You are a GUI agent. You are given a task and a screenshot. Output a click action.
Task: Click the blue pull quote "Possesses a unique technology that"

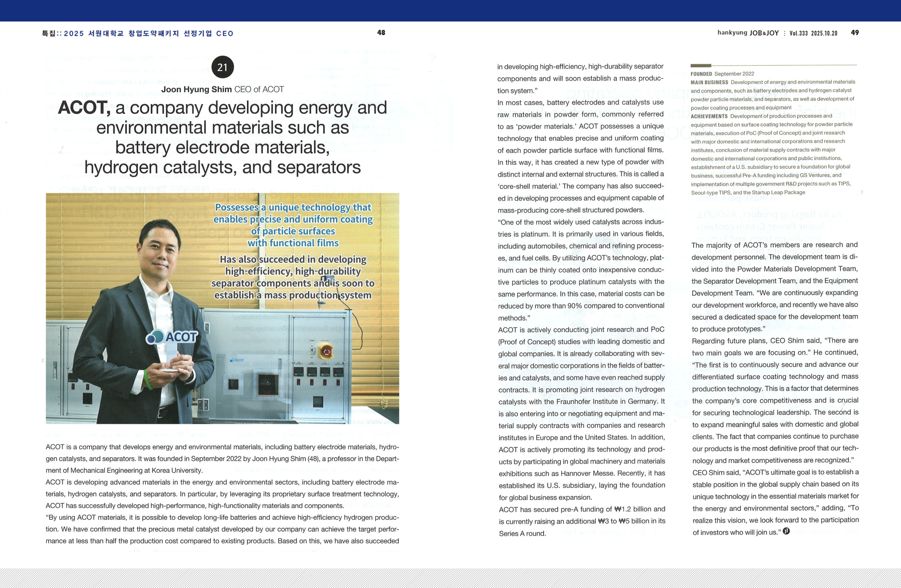293,207
